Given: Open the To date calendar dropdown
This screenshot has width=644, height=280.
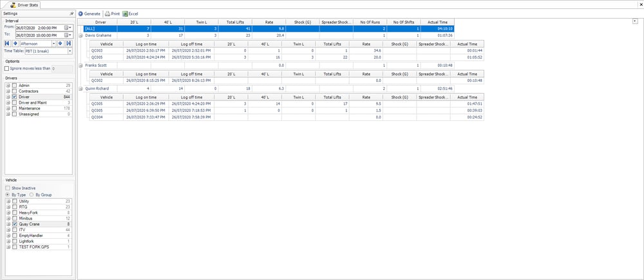Looking at the screenshot, I should (68, 35).
